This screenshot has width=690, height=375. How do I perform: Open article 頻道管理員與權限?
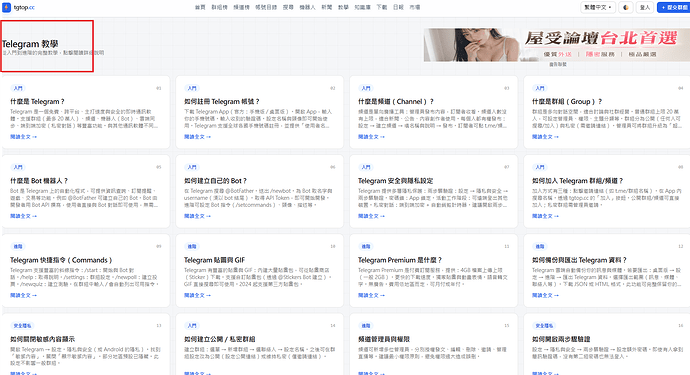pyautogui.click(x=384, y=339)
